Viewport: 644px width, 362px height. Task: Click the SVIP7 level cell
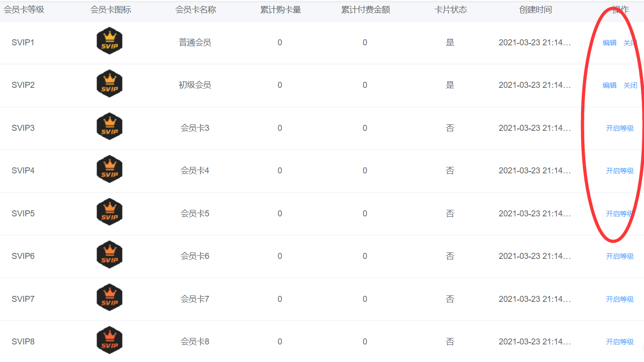coord(23,299)
